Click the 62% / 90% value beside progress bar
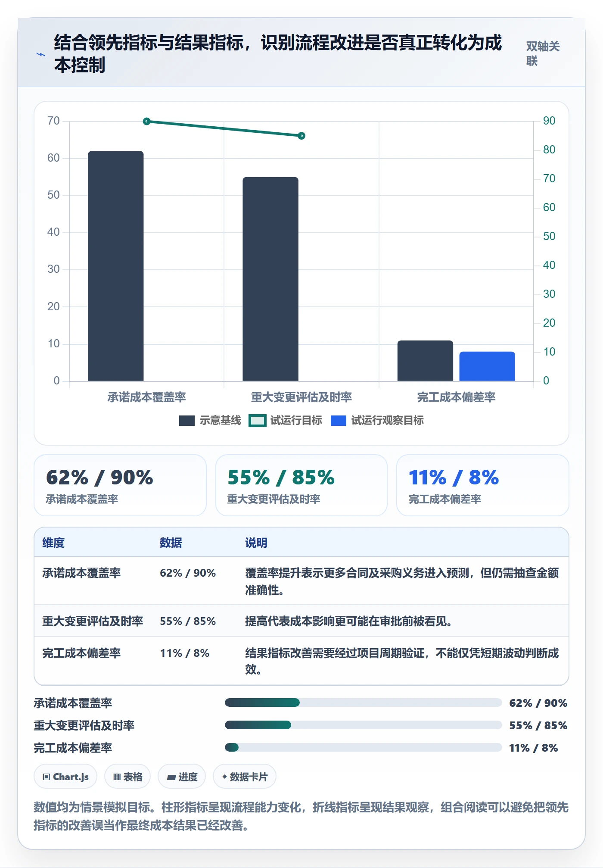 coord(538,703)
